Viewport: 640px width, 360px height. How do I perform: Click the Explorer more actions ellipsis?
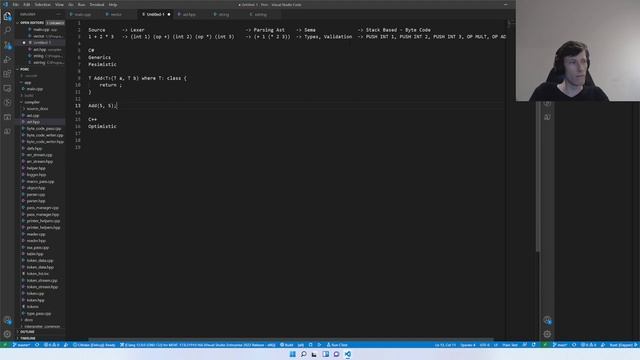pyautogui.click(x=58, y=14)
